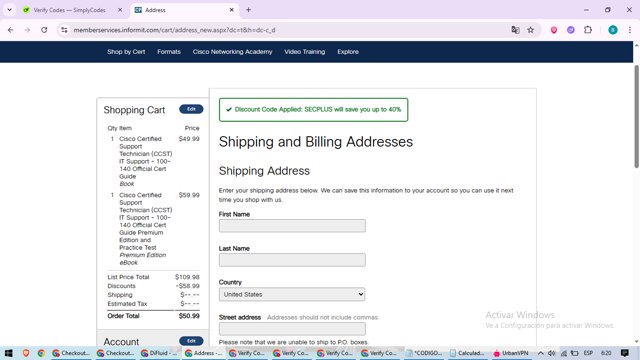Screen dimensions: 640x360
Task: Go back using the browser back arrow
Action: [11, 30]
